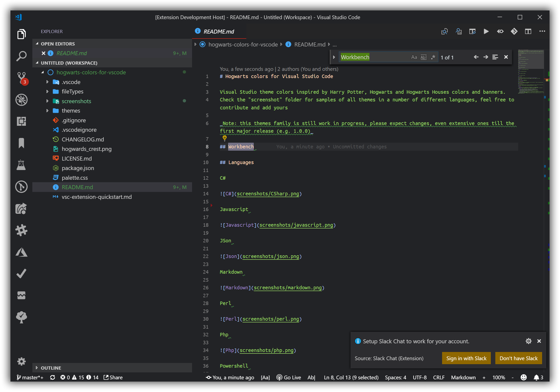Open the Bookmarks view in the activity bar

[21, 143]
